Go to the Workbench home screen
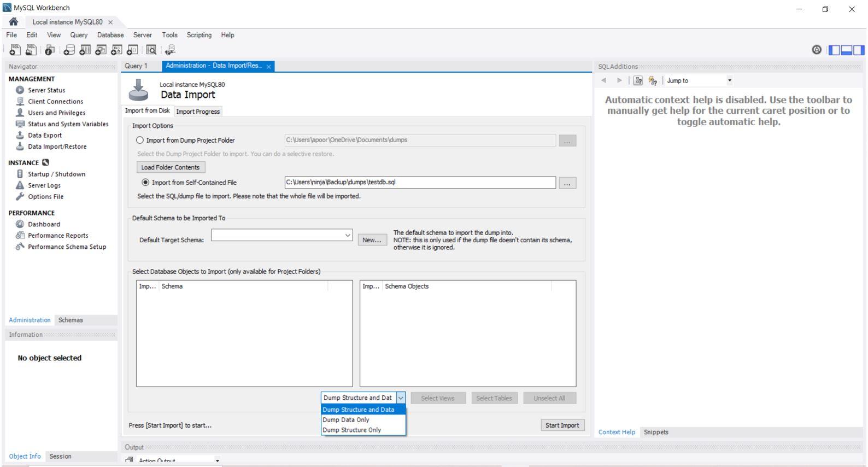The width and height of the screenshot is (868, 467). [14, 22]
